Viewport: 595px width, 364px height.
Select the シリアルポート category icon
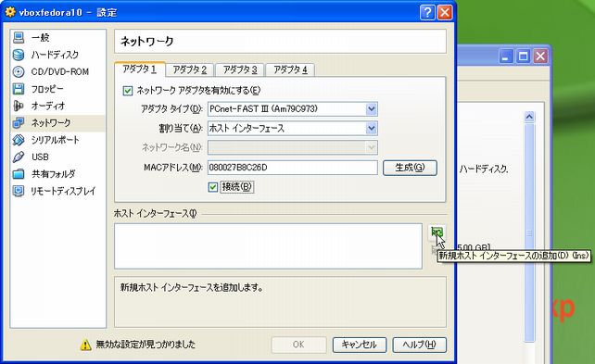click(19, 140)
